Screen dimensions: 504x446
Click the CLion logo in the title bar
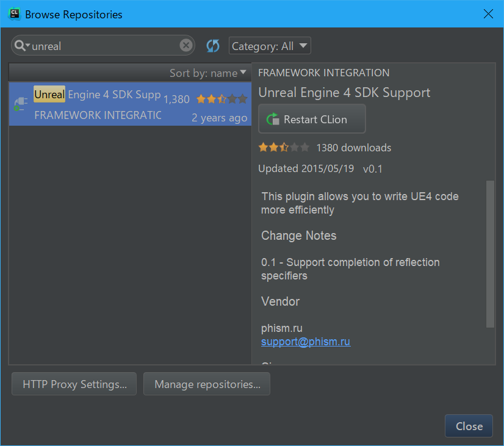[14, 14]
